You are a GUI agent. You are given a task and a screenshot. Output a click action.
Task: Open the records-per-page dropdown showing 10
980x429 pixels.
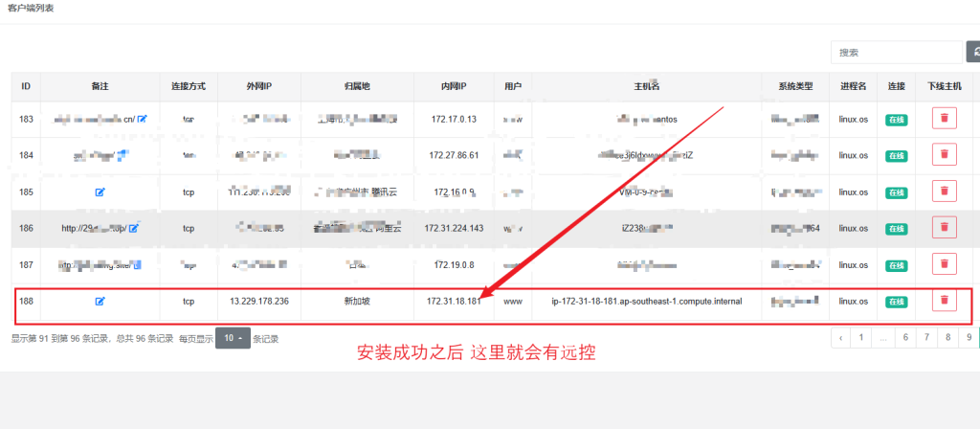pyautogui.click(x=234, y=338)
